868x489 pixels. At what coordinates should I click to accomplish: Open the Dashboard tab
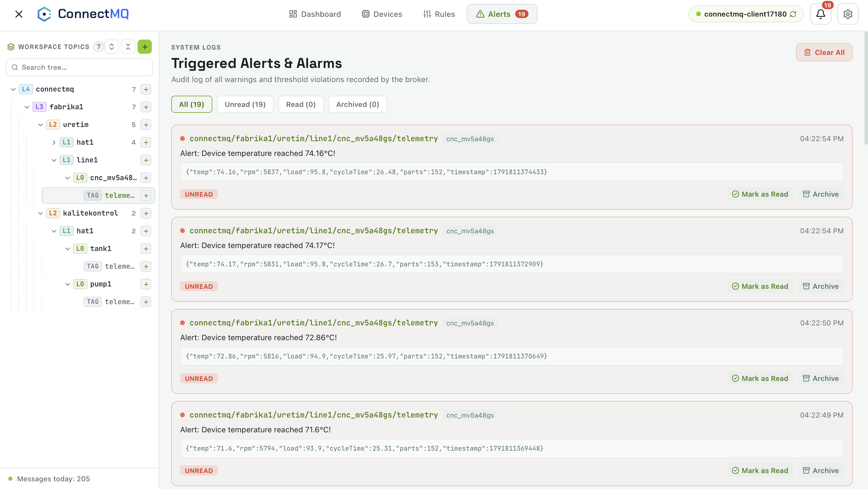click(x=315, y=14)
